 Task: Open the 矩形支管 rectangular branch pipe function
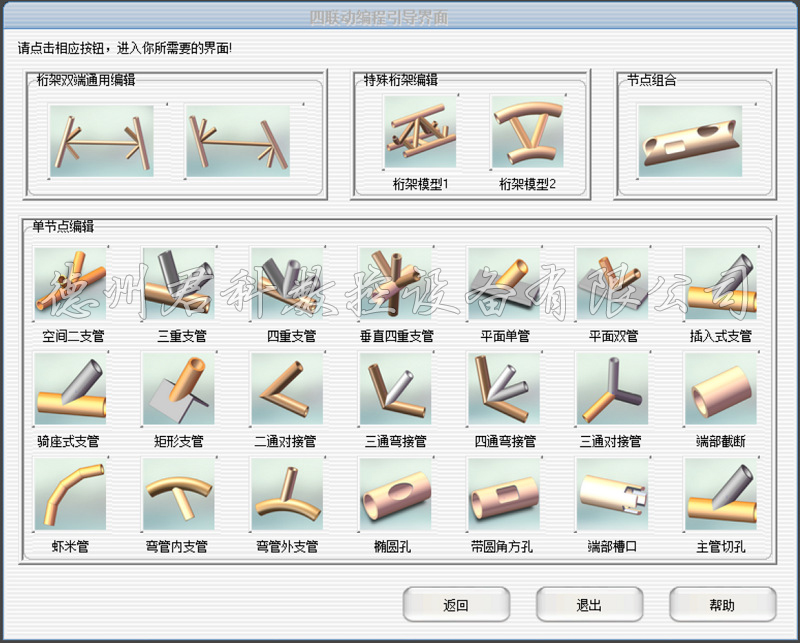pos(181,392)
